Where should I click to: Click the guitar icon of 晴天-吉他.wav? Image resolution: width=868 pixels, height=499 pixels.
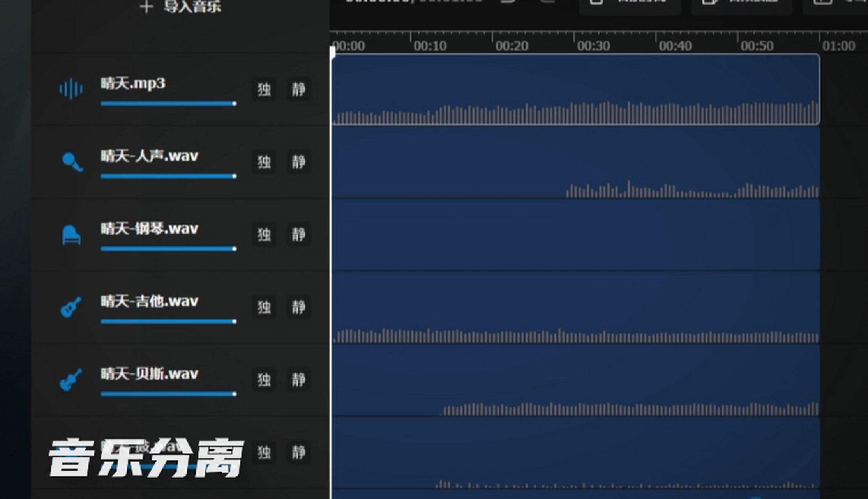point(71,307)
